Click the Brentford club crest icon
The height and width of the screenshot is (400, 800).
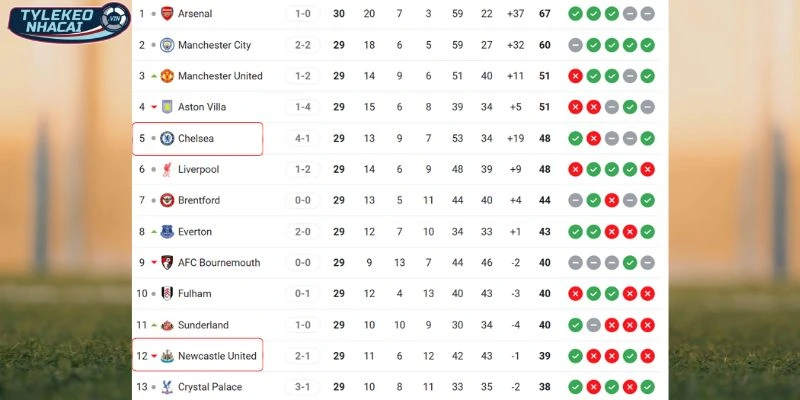[x=167, y=201]
